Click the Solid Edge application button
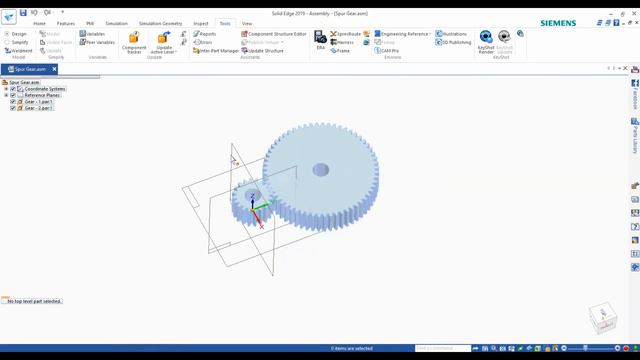The height and width of the screenshot is (360, 640). coord(9,17)
